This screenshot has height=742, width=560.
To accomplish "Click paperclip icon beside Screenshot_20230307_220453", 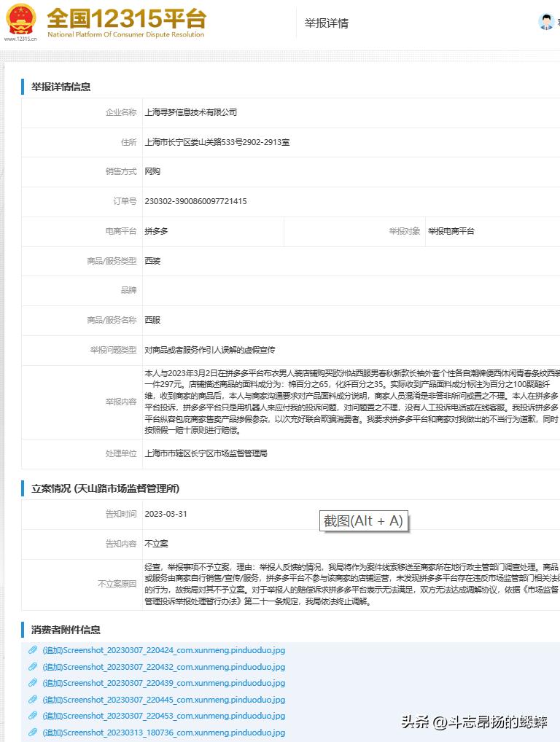I will [33, 715].
